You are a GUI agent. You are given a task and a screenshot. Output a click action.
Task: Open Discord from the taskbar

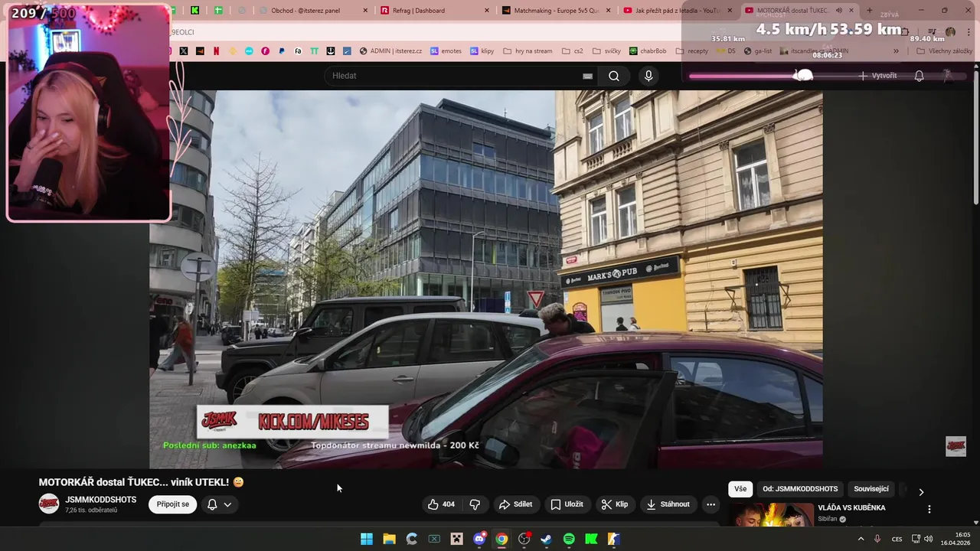pos(479,539)
